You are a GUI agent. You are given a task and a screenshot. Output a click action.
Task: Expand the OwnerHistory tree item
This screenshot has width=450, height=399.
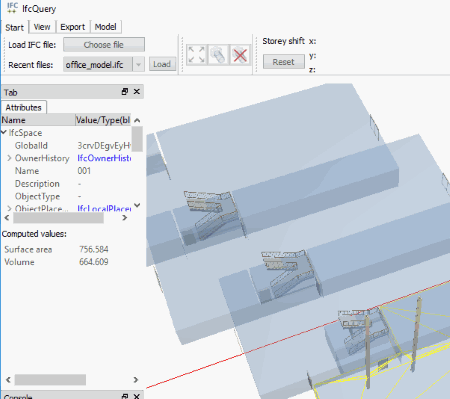click(x=9, y=158)
